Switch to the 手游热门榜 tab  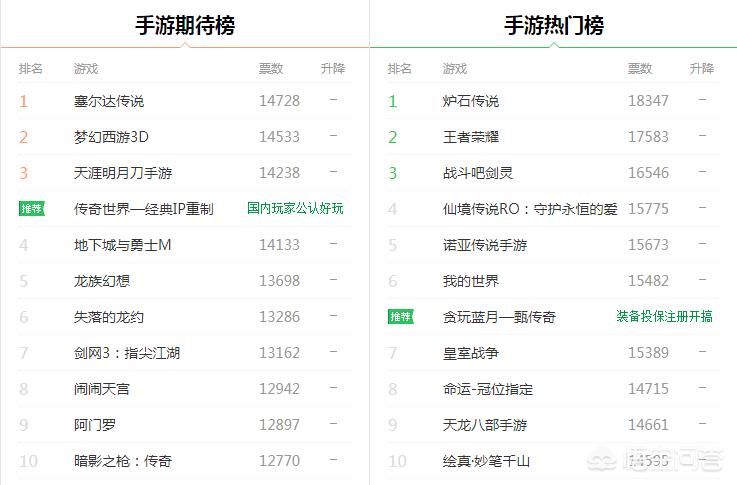553,25
